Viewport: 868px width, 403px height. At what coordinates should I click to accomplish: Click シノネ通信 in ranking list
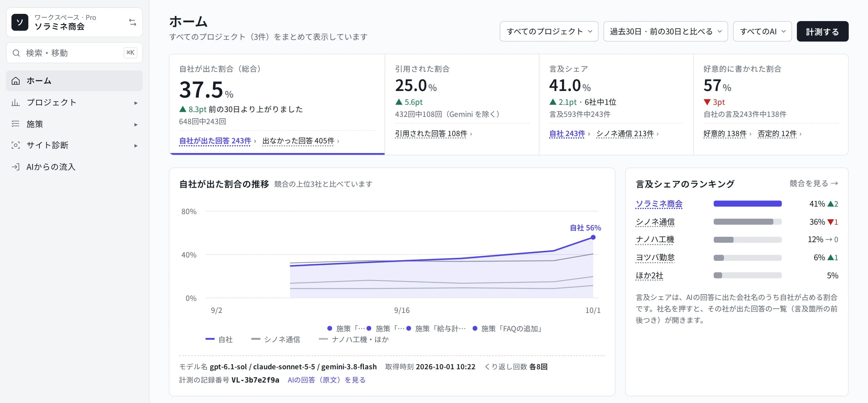(x=655, y=222)
